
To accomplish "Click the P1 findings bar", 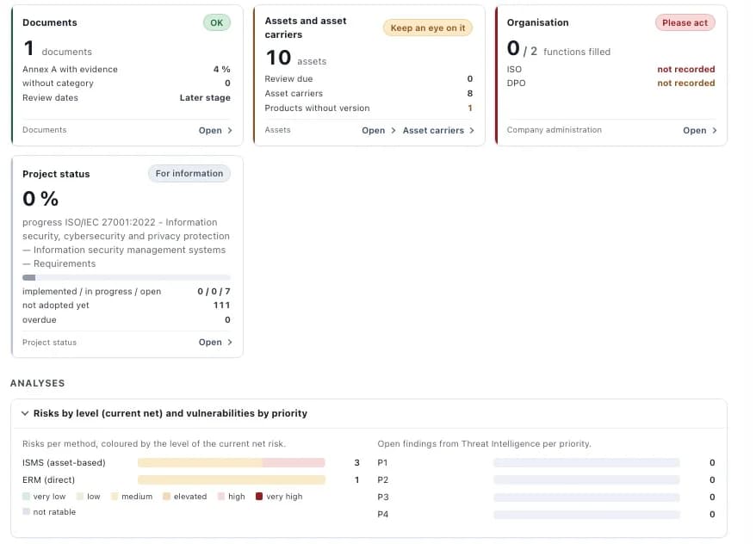I will point(586,462).
